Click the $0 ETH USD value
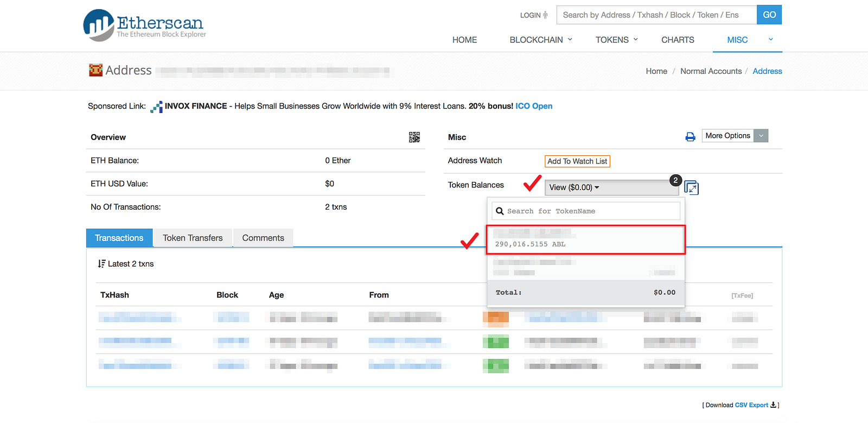 point(329,184)
